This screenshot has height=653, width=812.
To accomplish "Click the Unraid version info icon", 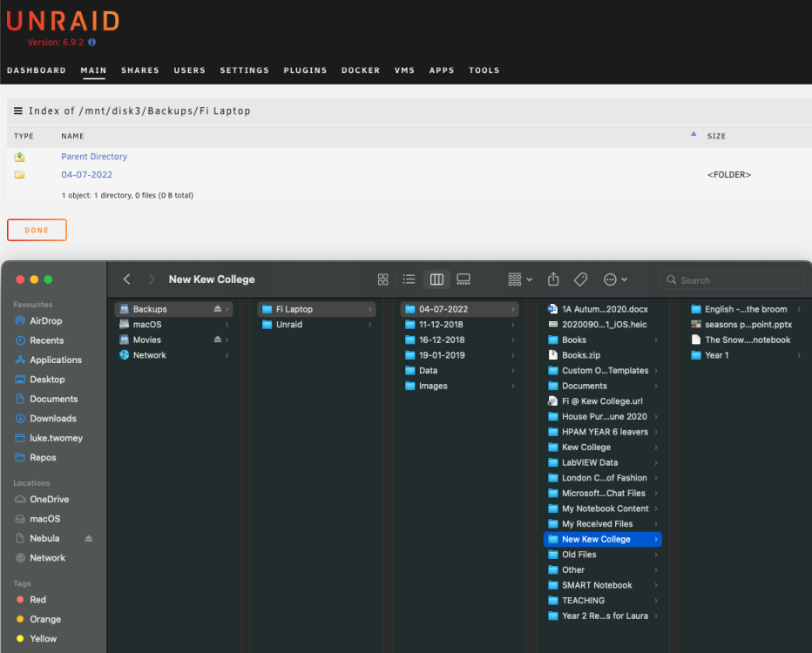I will click(92, 43).
